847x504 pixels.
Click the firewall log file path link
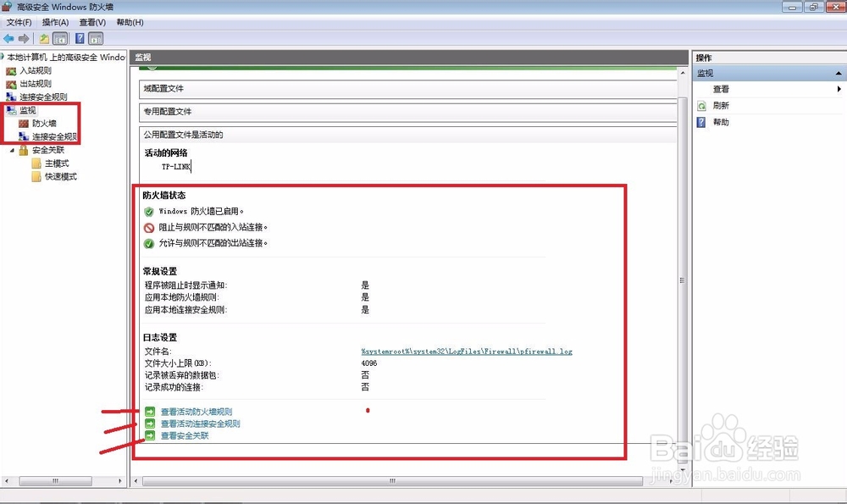[467, 352]
